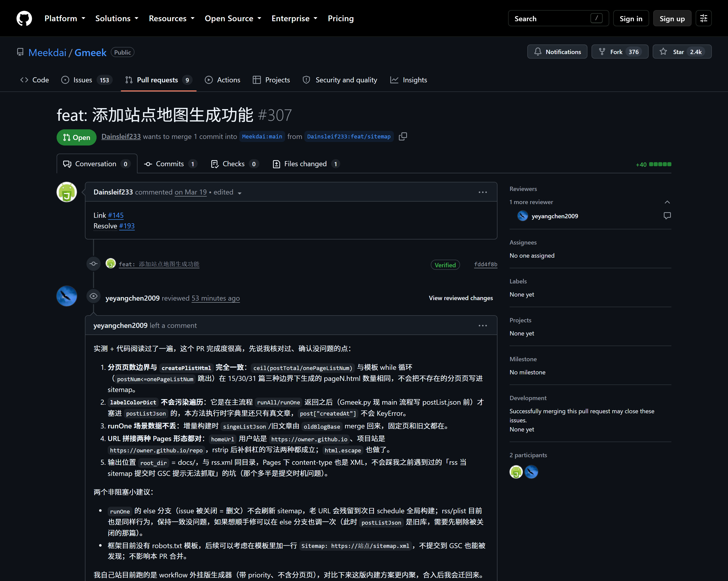The height and width of the screenshot is (581, 728).
Task: Click the on Mar 19 comment timestamp
Action: pyautogui.click(x=190, y=192)
